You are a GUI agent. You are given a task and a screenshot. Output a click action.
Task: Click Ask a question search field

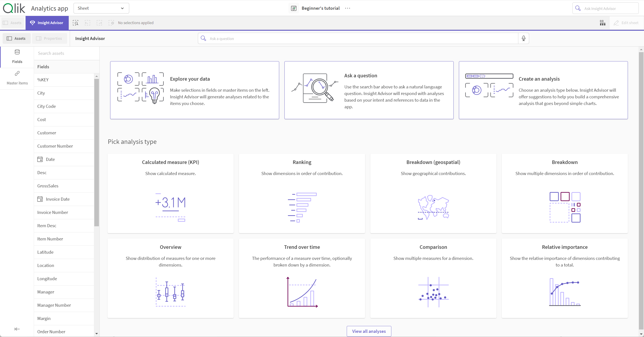pos(363,38)
